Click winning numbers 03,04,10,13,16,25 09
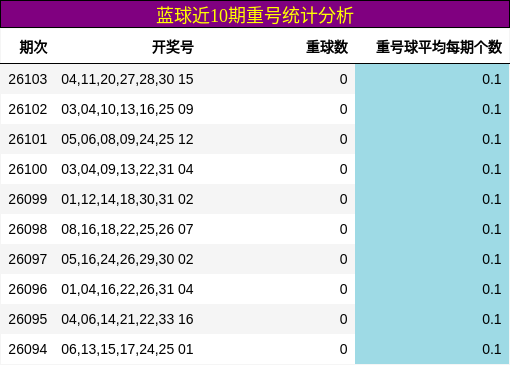This screenshot has width=510, height=365. (x=127, y=109)
